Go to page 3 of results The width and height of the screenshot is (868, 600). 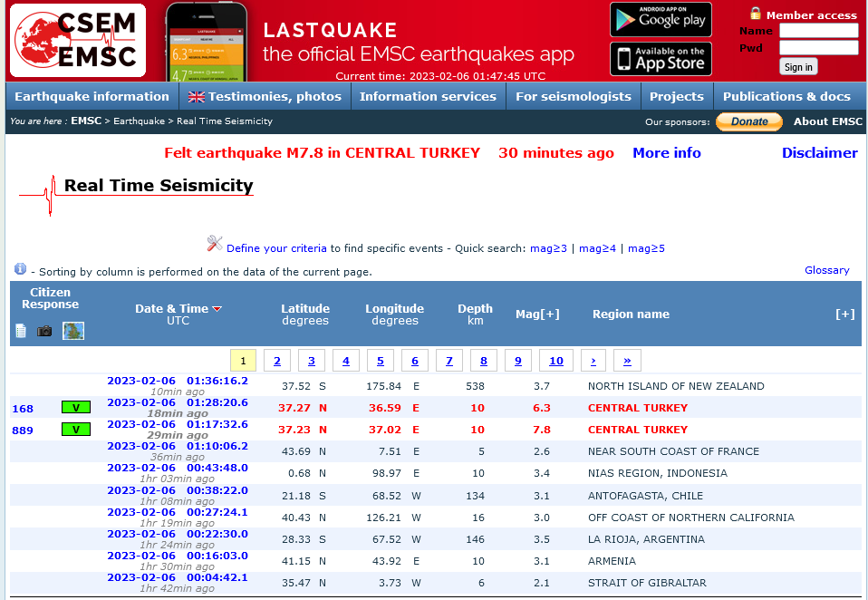[x=312, y=361]
